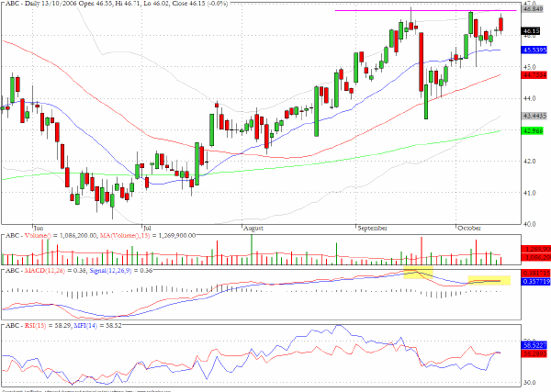The width and height of the screenshot is (551, 392).
Task: Select the red 1,269,900 volume average label
Action: click(536, 250)
